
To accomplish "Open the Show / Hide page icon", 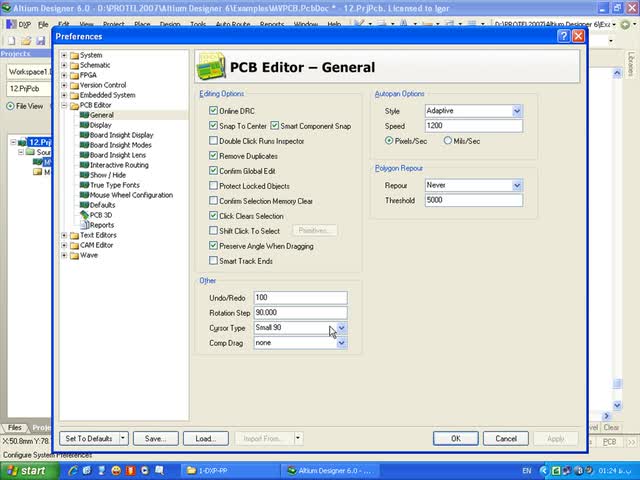I will pos(84,175).
